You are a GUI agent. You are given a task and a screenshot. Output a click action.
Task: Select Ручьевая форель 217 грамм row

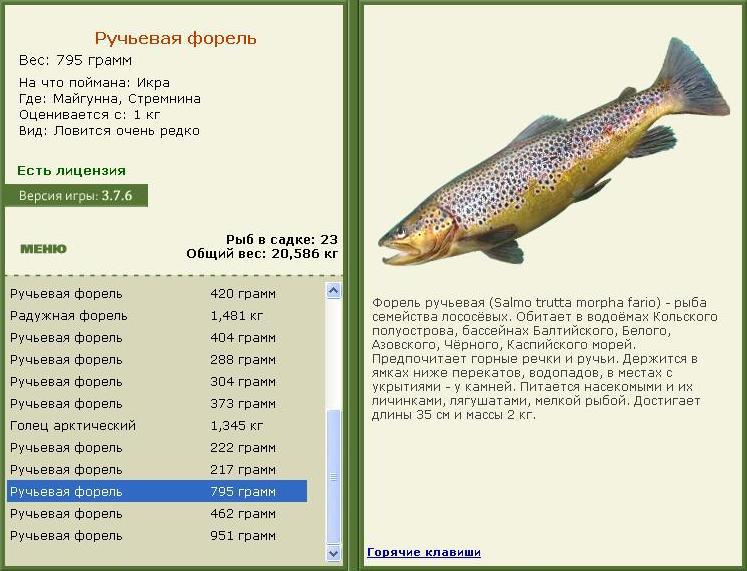pos(157,470)
